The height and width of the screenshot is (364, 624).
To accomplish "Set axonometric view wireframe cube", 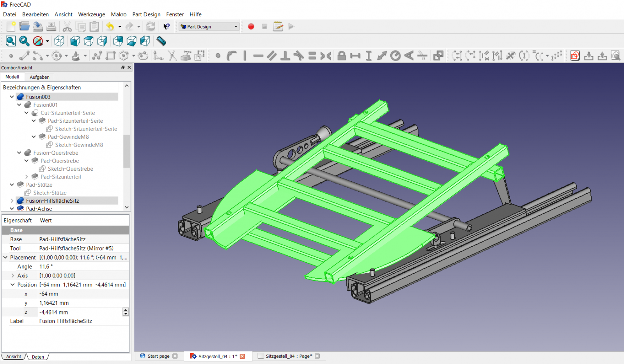I will tap(59, 41).
